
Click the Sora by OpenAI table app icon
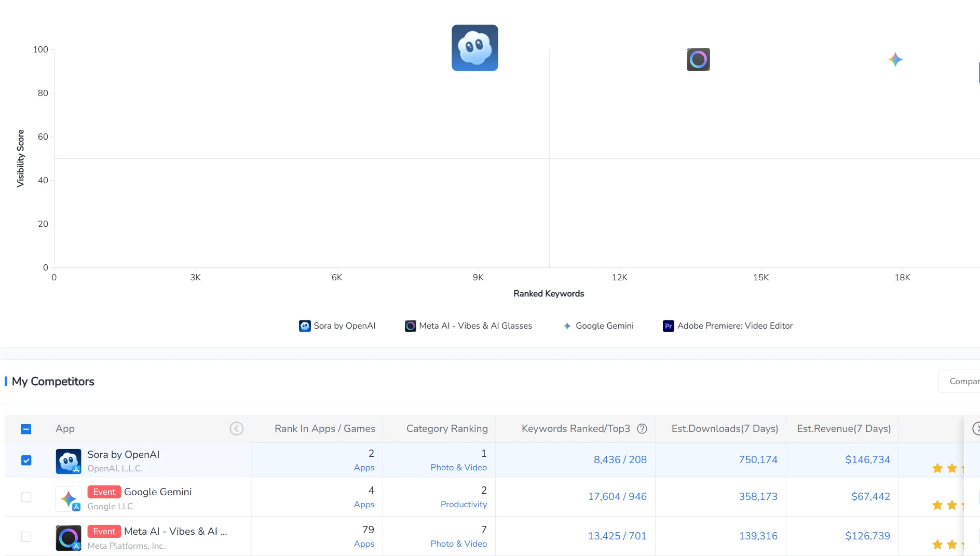[69, 461]
